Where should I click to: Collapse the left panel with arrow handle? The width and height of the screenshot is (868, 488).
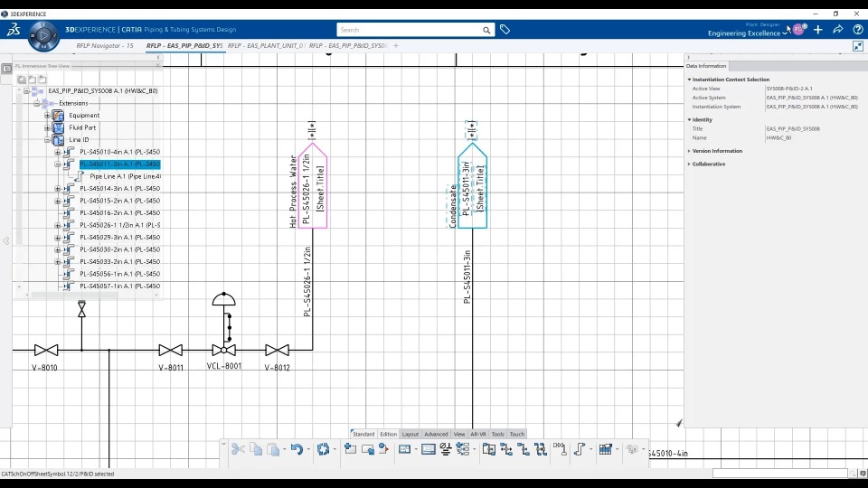tap(6, 240)
